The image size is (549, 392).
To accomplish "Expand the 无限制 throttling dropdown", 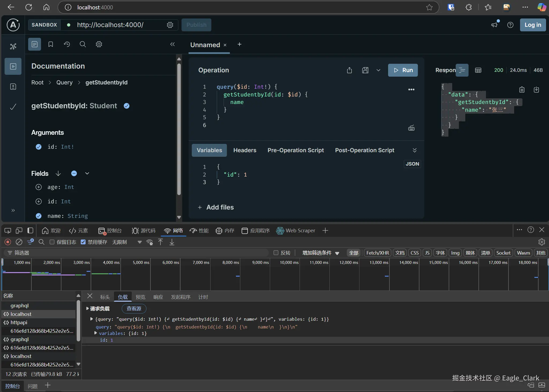I will coord(139,242).
